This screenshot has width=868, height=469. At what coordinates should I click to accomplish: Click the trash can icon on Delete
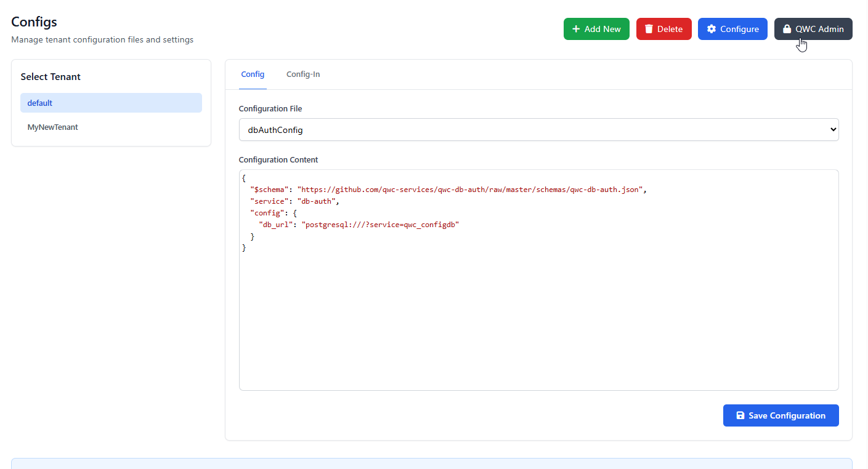649,29
